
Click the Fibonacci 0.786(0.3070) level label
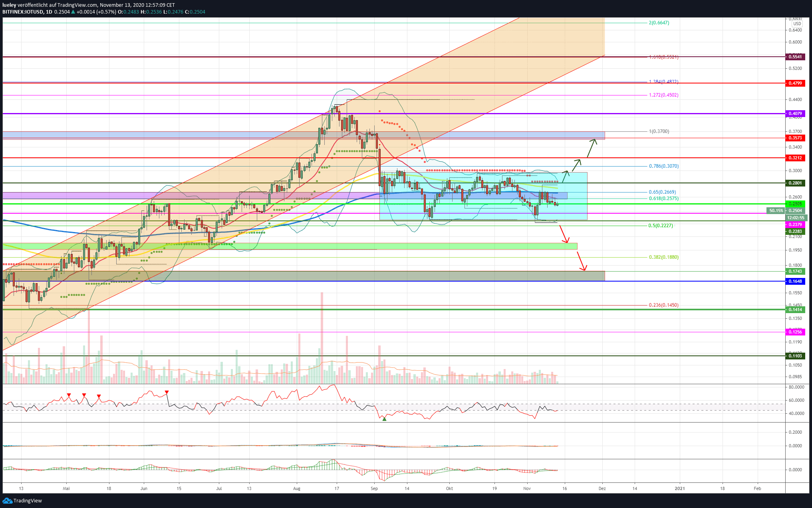[x=664, y=166]
